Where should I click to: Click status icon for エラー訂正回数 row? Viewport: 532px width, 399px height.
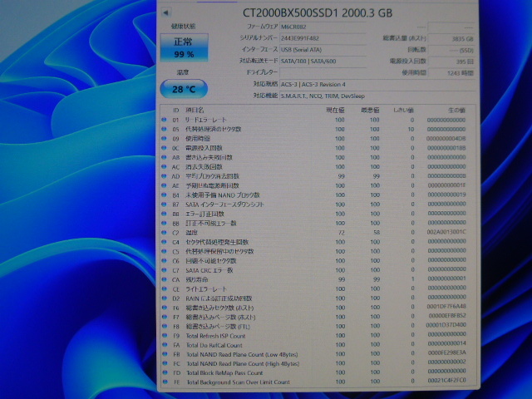pos(165,214)
